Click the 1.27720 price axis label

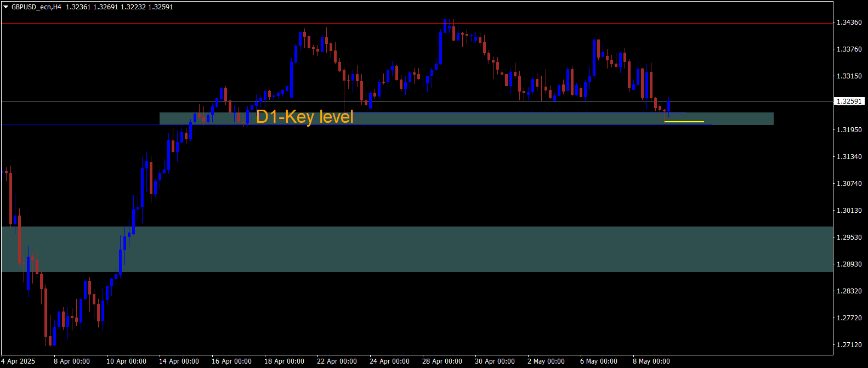point(849,318)
